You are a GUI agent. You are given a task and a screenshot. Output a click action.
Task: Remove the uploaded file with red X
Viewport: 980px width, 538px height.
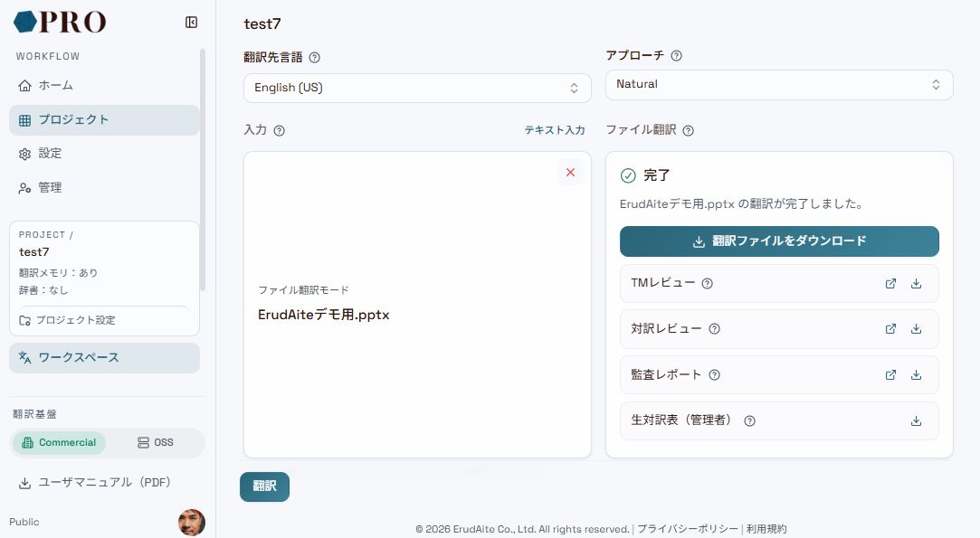click(571, 173)
